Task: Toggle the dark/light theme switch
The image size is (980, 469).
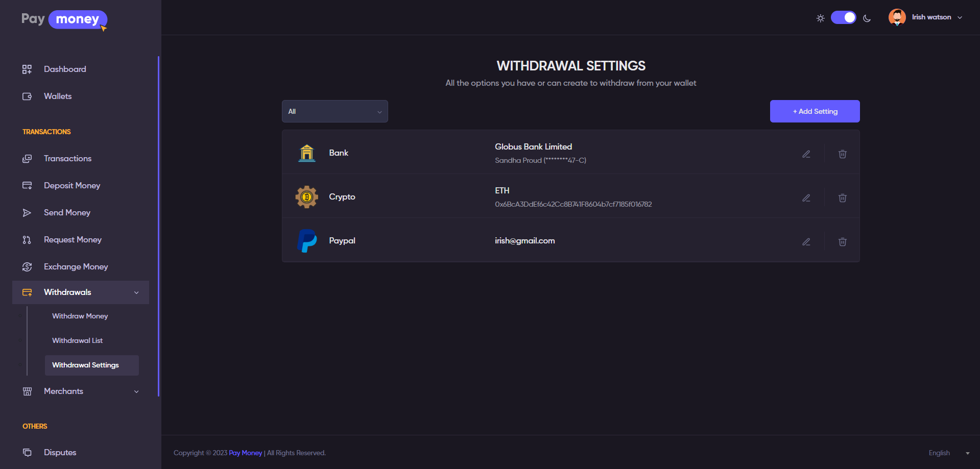Action: [844, 17]
